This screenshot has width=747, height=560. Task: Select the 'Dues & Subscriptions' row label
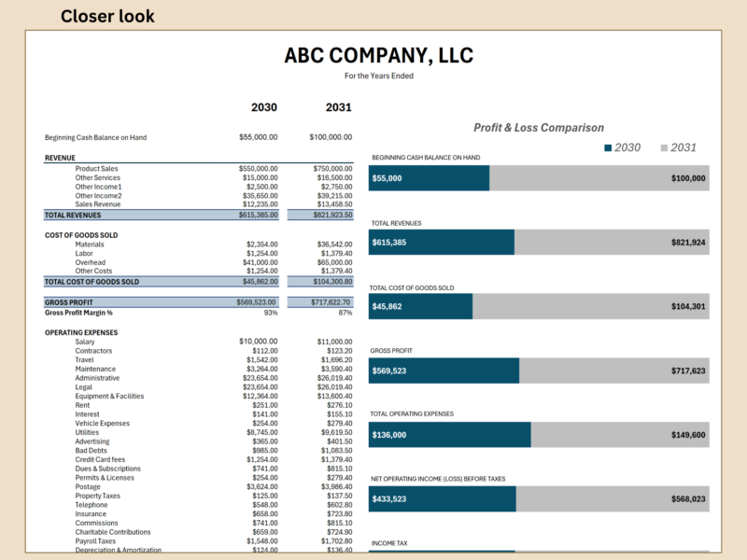click(107, 469)
